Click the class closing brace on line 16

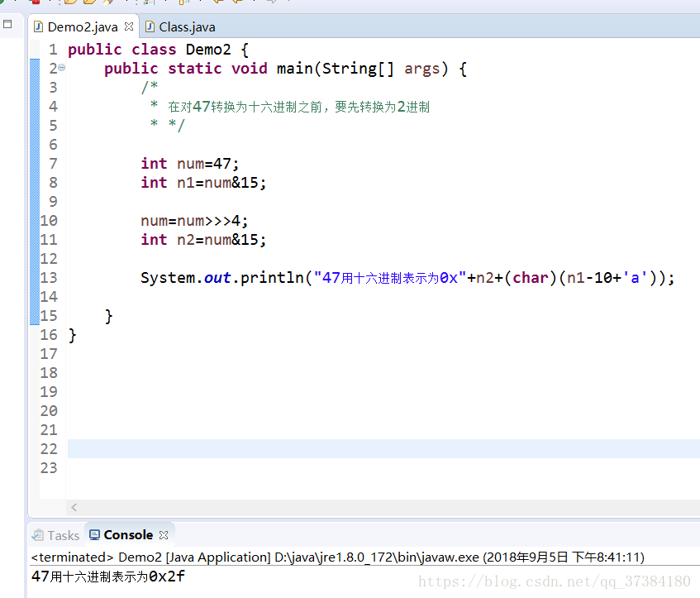pyautogui.click(x=73, y=335)
